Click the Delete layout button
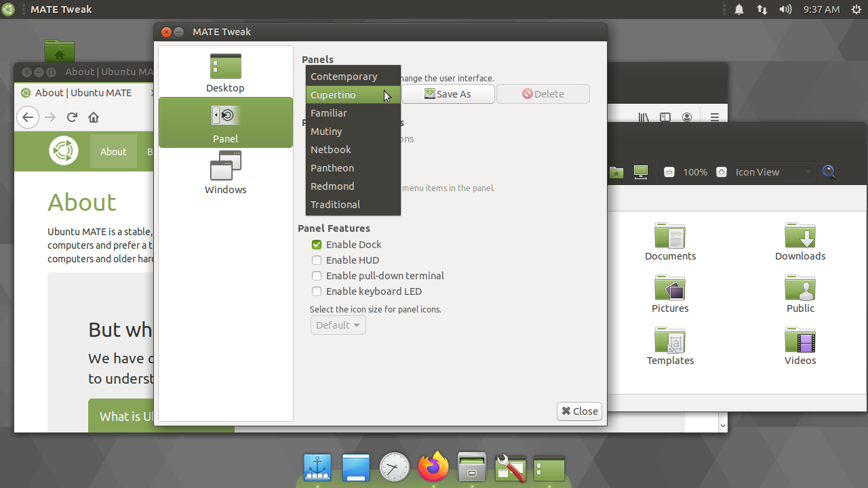This screenshot has height=488, width=868. (543, 94)
